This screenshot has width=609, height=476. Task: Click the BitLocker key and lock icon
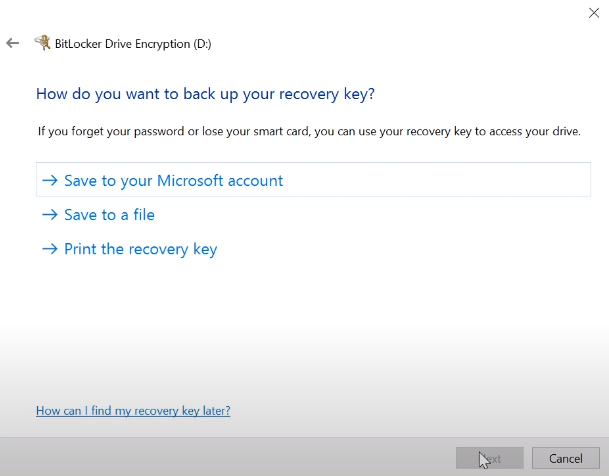pyautogui.click(x=42, y=43)
